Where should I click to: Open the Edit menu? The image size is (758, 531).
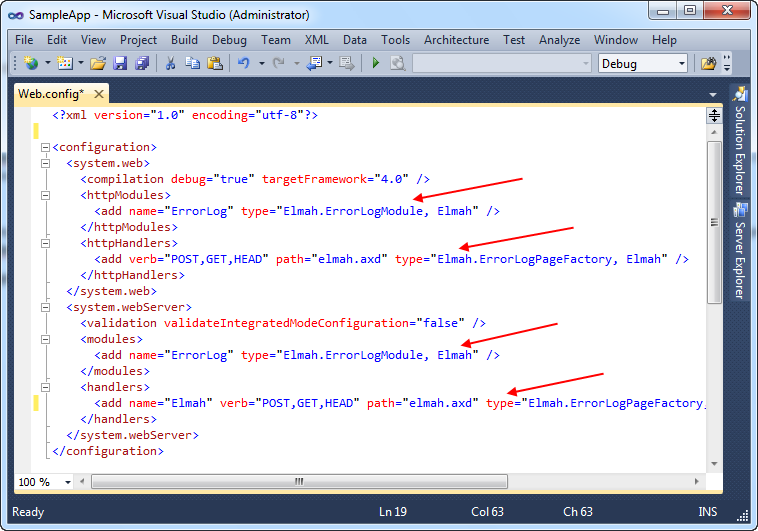pos(57,40)
